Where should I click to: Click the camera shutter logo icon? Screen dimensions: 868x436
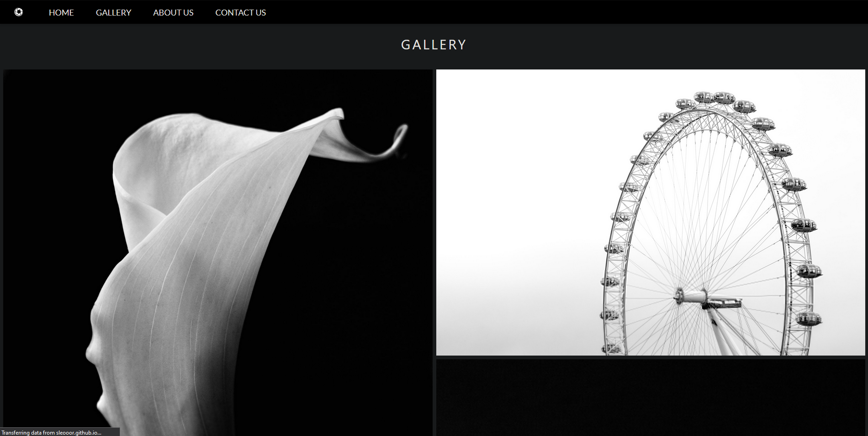pos(19,12)
